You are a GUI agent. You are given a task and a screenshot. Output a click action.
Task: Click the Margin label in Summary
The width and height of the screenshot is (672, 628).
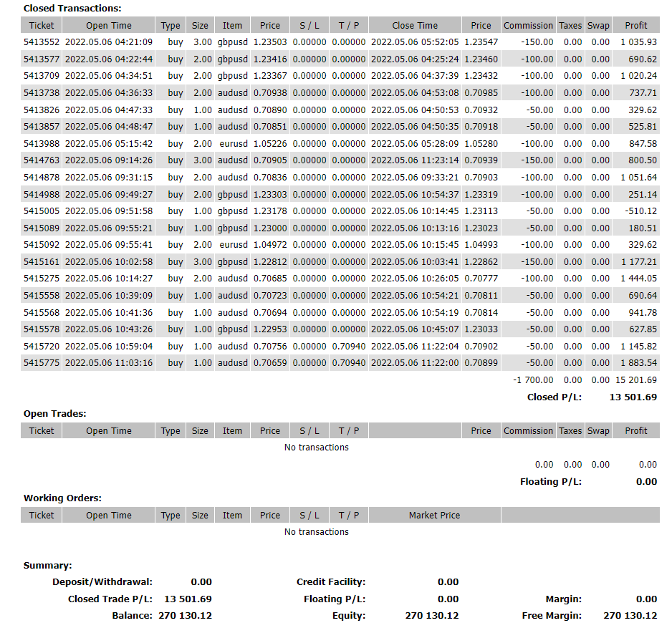point(564,599)
